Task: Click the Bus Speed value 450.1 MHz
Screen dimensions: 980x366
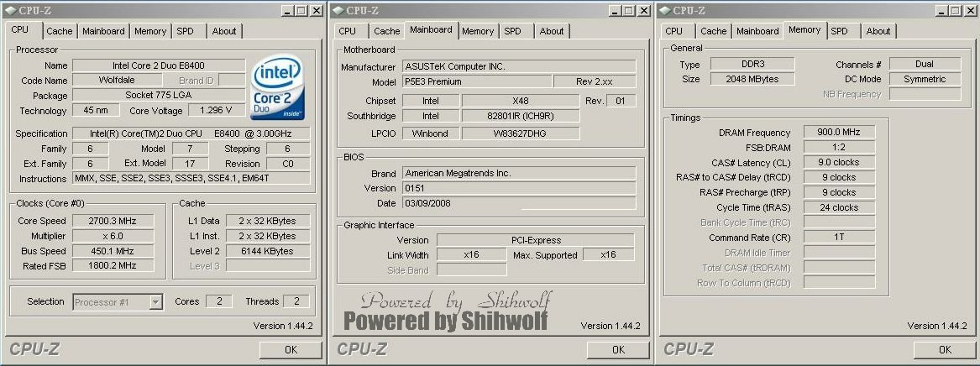Action: (113, 251)
